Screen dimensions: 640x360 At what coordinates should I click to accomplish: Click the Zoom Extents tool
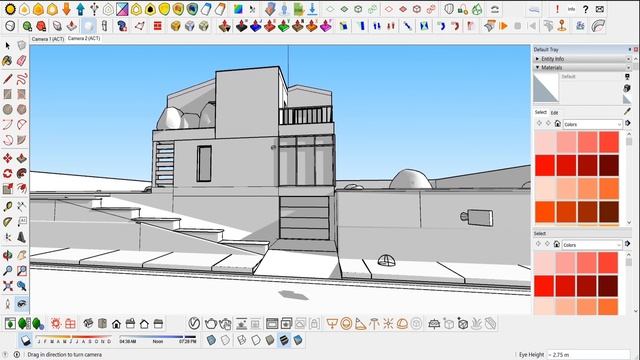[x=7, y=286]
